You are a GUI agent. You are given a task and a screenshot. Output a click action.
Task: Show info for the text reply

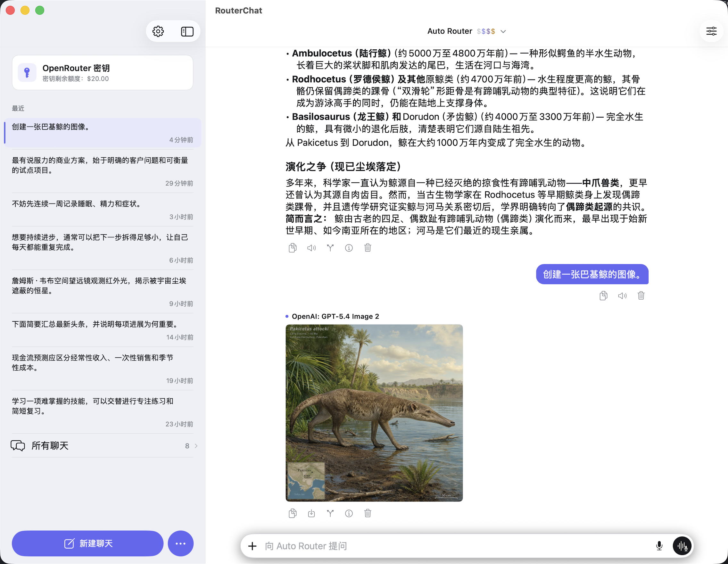[349, 248]
